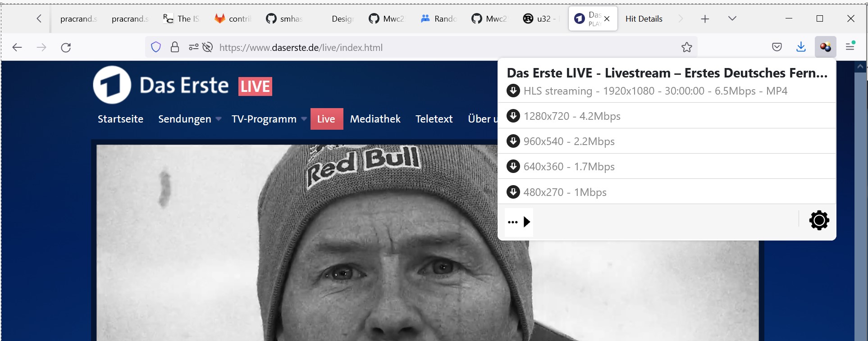Open Video DownloadHelper settings gear
Viewport: 868px width, 341px height.
pyautogui.click(x=819, y=221)
